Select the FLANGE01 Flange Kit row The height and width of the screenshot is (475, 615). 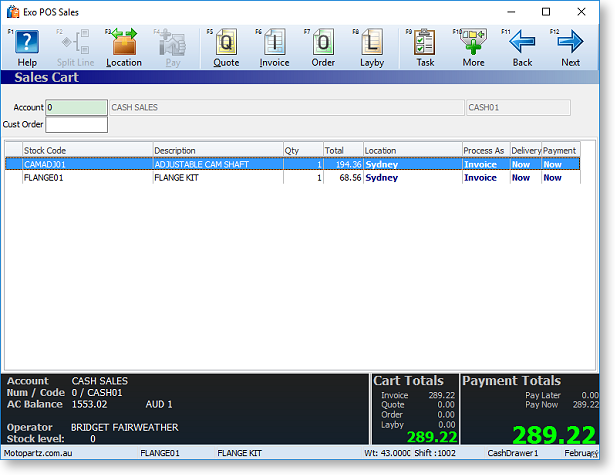click(86, 178)
